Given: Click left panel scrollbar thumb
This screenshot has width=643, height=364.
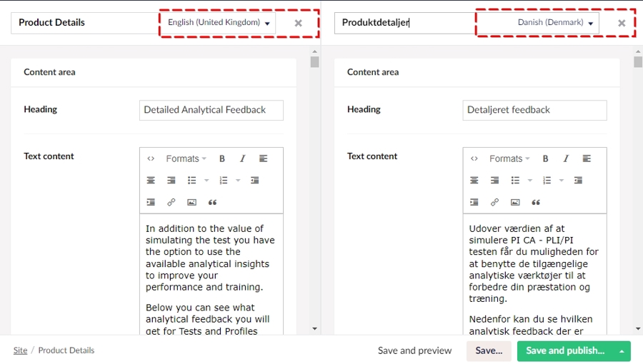Looking at the screenshot, I should tap(314, 62).
